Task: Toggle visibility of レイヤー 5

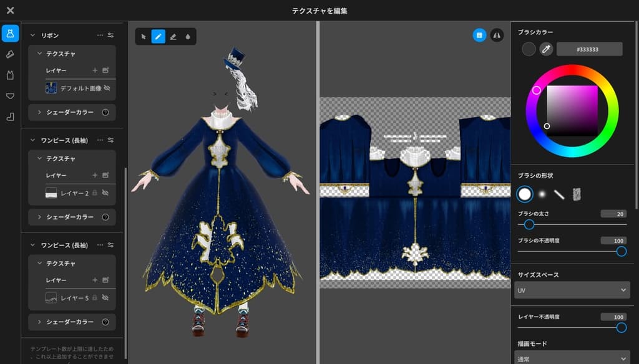Action: (x=105, y=298)
